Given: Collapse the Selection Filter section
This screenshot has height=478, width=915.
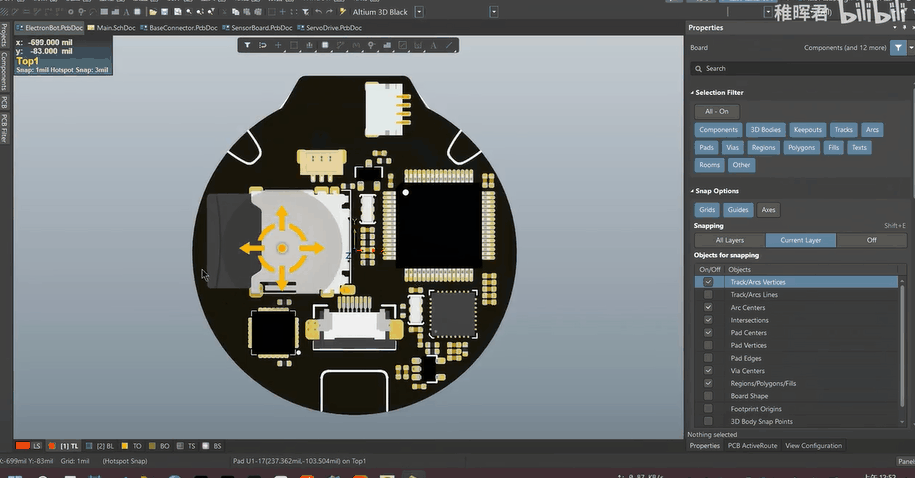Looking at the screenshot, I should [692, 92].
